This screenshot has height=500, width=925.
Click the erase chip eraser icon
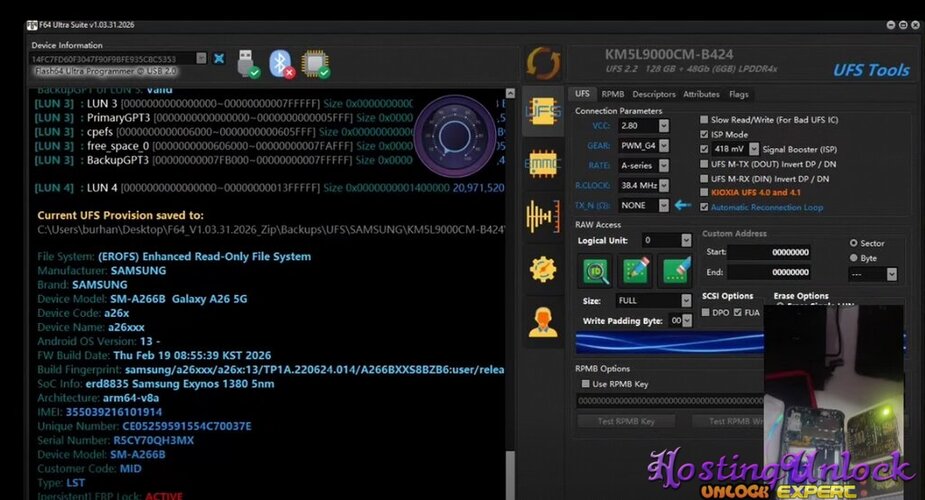(676, 272)
